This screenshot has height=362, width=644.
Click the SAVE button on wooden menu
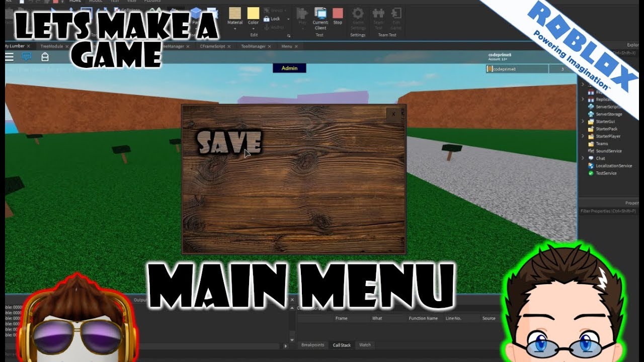point(229,142)
